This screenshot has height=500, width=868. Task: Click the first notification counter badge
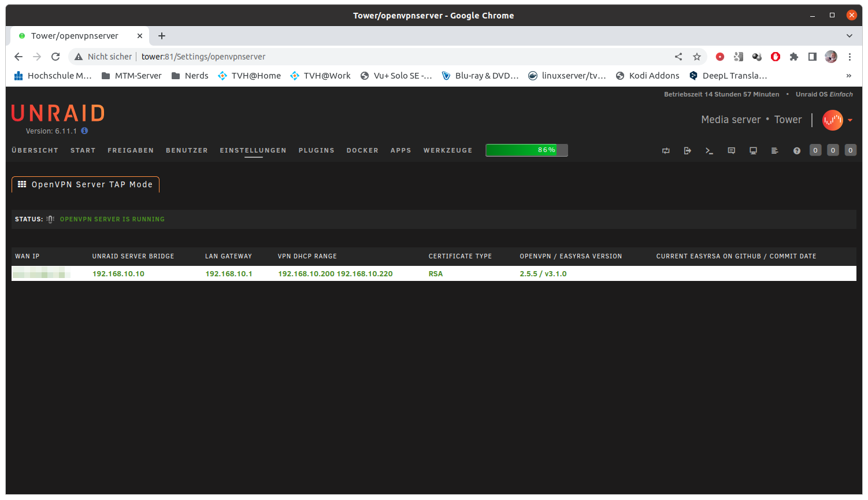point(815,150)
